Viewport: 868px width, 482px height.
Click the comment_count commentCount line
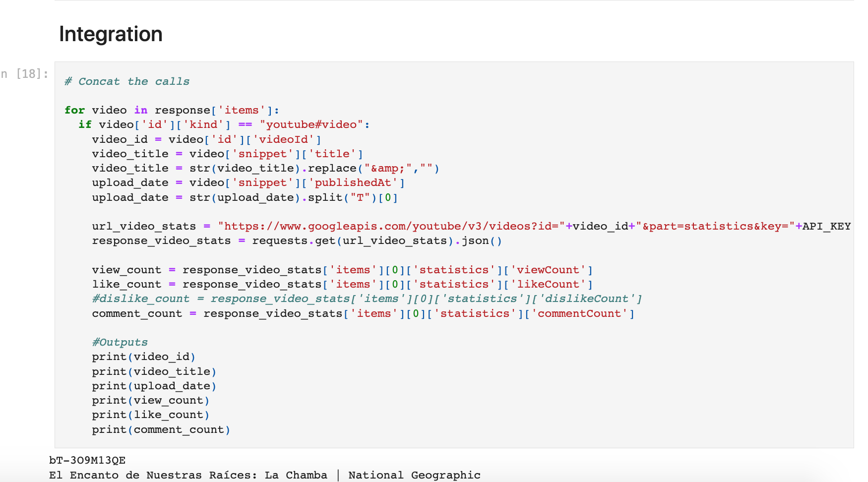click(363, 313)
